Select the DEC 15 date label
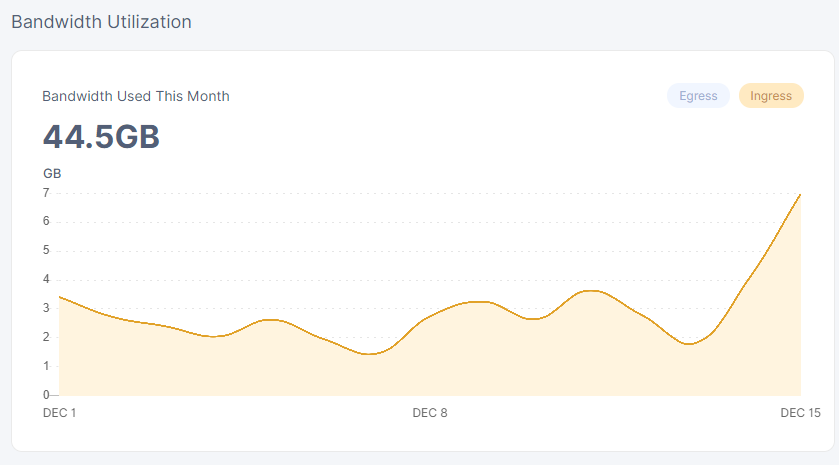This screenshot has width=839, height=465. tap(800, 413)
